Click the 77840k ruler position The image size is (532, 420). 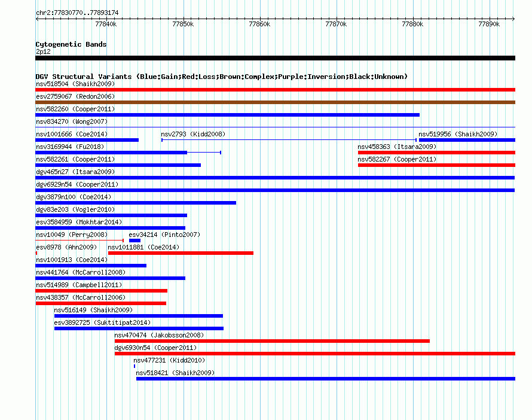pyautogui.click(x=106, y=24)
